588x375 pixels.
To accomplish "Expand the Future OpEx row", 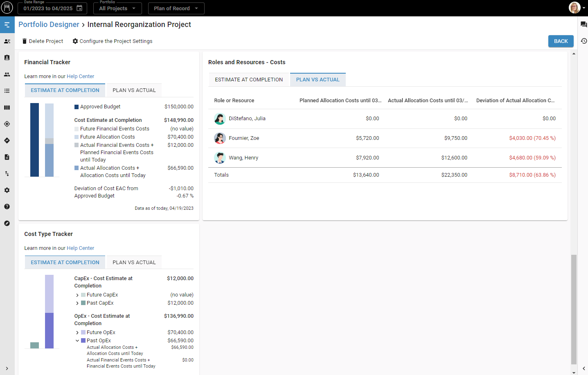I will point(77,332).
